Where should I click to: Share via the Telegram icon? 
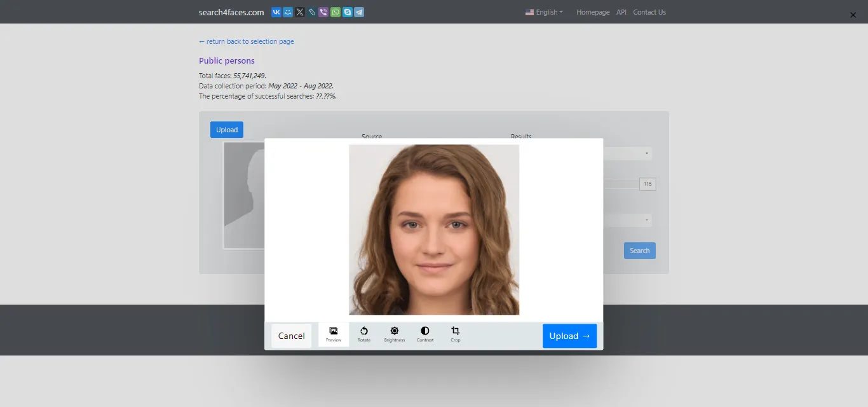tap(359, 12)
